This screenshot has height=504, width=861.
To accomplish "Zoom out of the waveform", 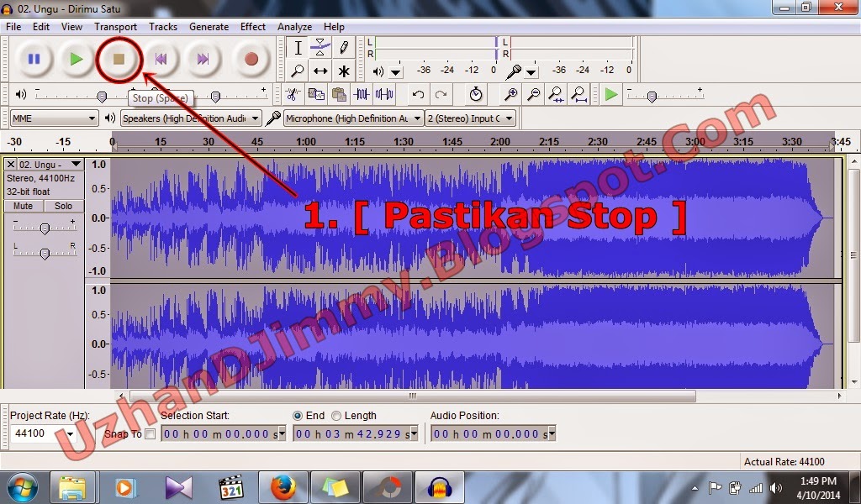I will pyautogui.click(x=533, y=94).
